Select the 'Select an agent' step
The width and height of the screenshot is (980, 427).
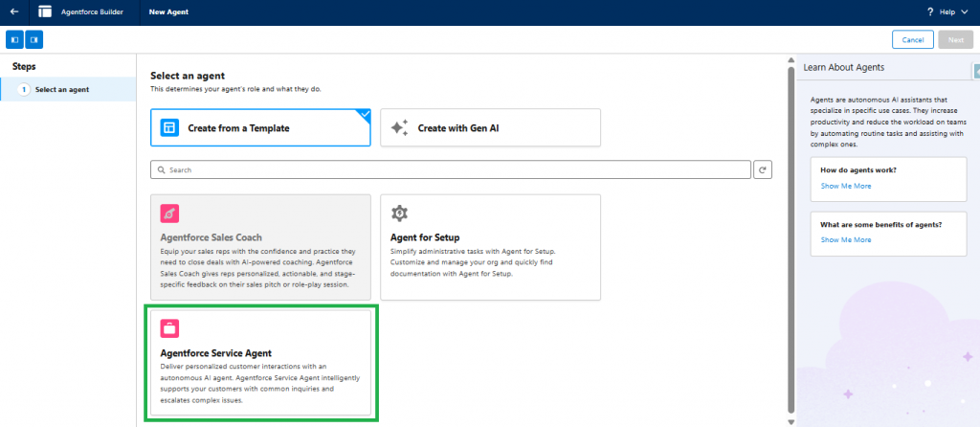coord(68,89)
